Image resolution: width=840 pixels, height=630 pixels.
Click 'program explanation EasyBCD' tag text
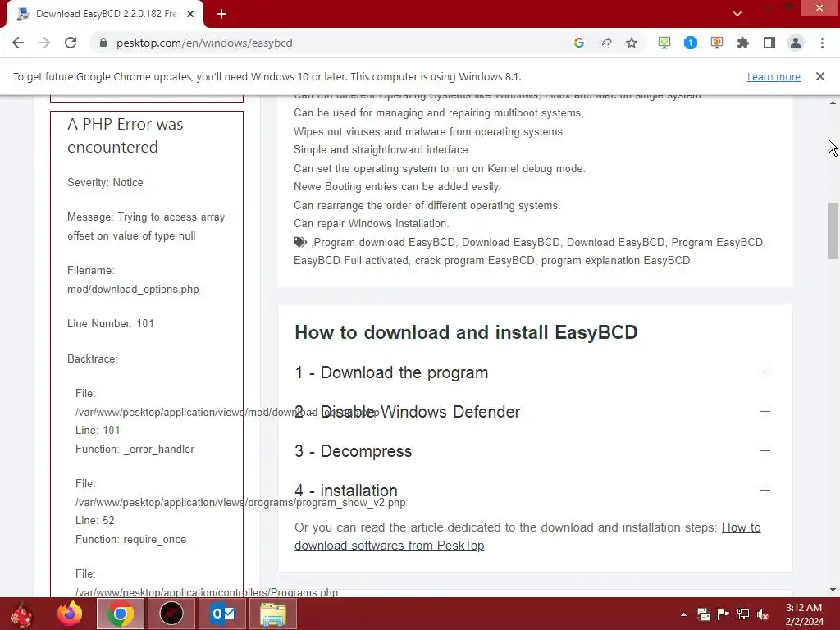615,260
